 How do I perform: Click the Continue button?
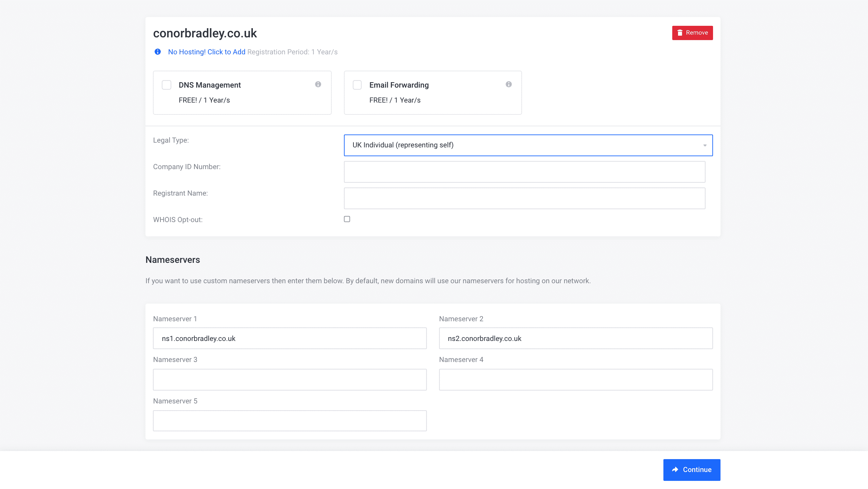[x=692, y=470]
